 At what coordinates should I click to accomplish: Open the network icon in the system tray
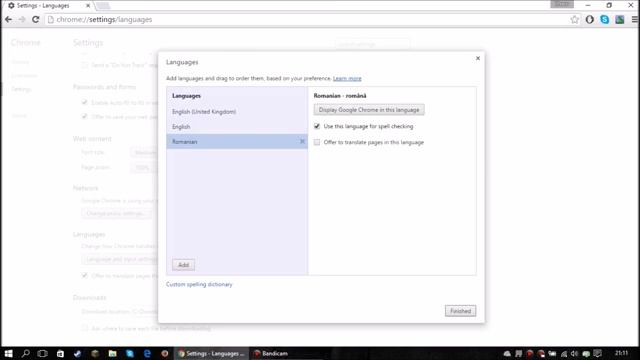(564, 353)
